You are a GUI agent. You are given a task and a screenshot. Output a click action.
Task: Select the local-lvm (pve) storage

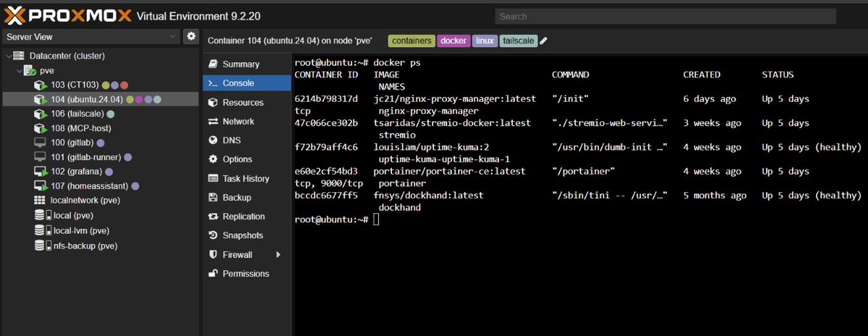pos(100,231)
